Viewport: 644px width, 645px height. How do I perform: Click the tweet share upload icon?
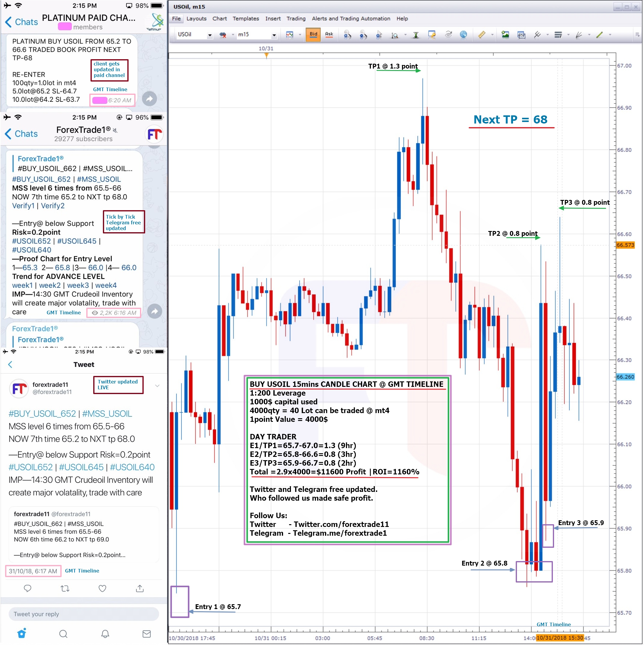click(x=140, y=588)
